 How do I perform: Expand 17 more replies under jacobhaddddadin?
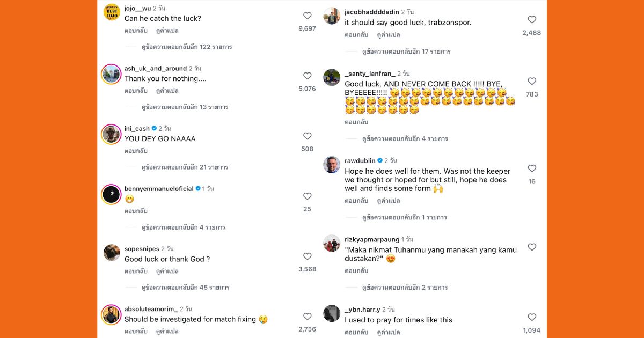(406, 52)
